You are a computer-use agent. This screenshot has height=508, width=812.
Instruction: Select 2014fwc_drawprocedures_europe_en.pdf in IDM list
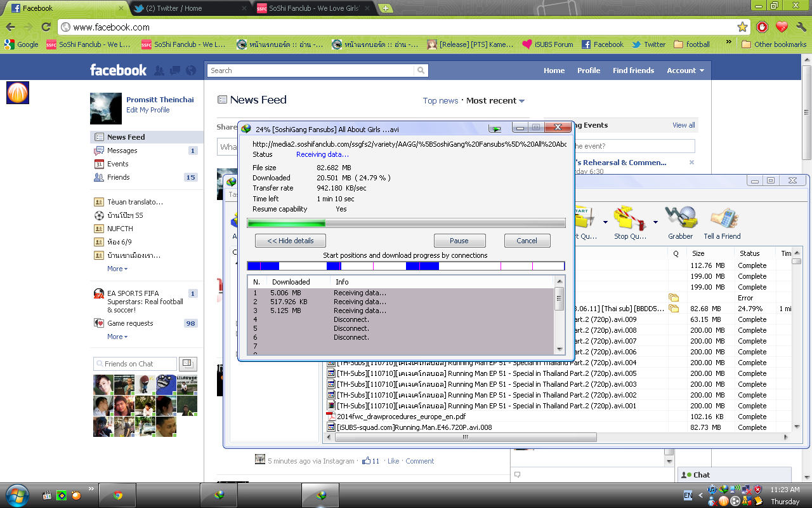401,417
